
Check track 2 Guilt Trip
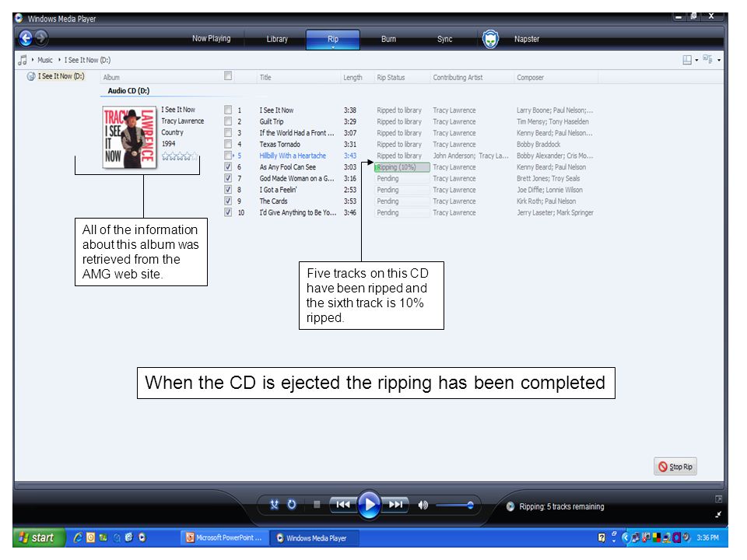[x=228, y=121]
